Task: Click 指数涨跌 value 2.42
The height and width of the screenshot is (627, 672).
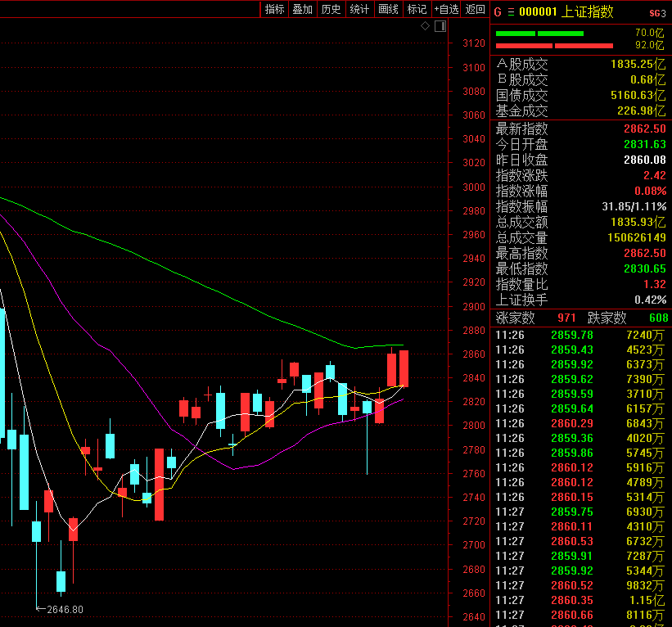Action: pos(655,175)
